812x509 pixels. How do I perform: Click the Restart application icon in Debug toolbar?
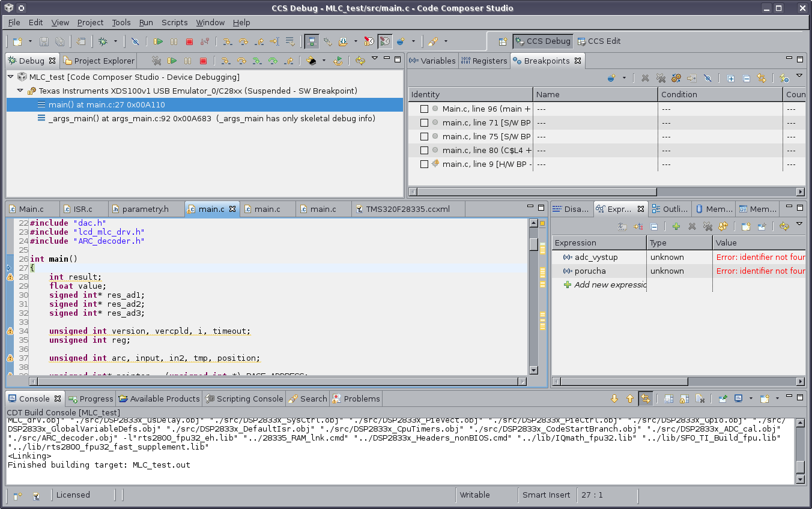click(338, 61)
